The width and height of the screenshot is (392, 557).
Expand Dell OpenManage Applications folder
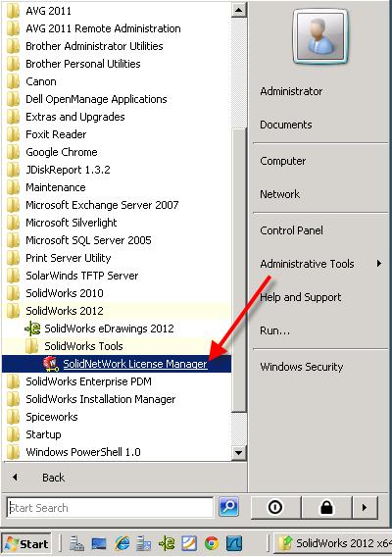(x=117, y=99)
